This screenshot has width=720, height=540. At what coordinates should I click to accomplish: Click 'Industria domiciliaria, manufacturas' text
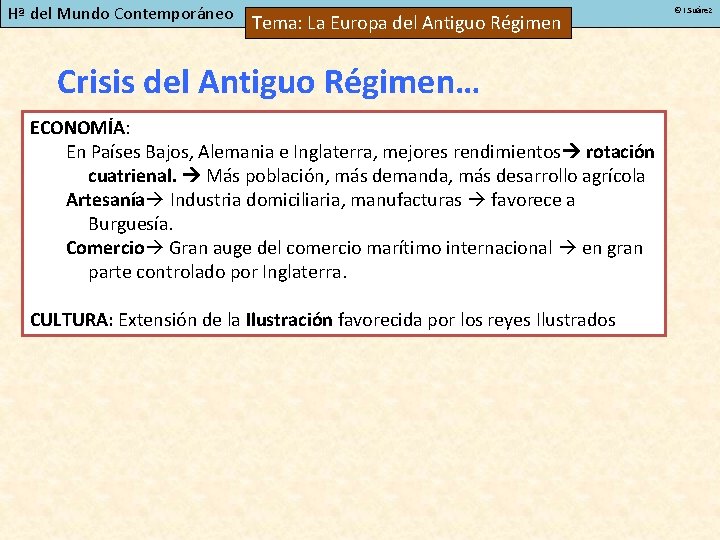pos(316,200)
